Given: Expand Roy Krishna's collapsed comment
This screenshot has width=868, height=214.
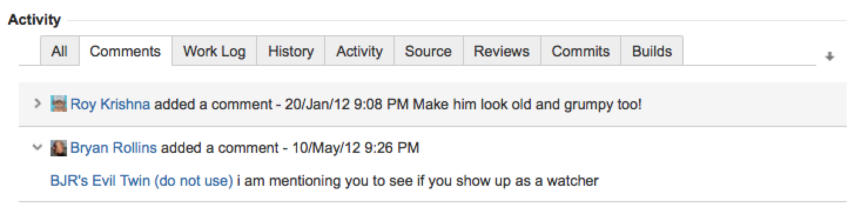Looking at the screenshot, I should pos(38,105).
